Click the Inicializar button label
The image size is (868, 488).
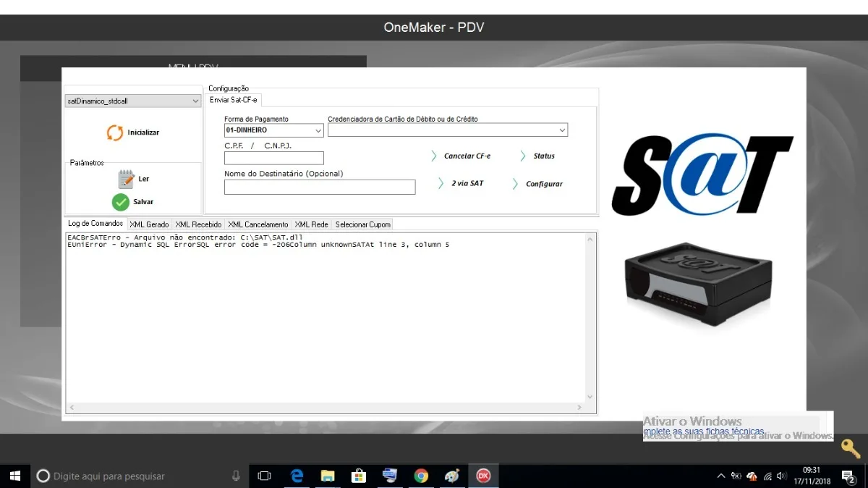click(143, 132)
